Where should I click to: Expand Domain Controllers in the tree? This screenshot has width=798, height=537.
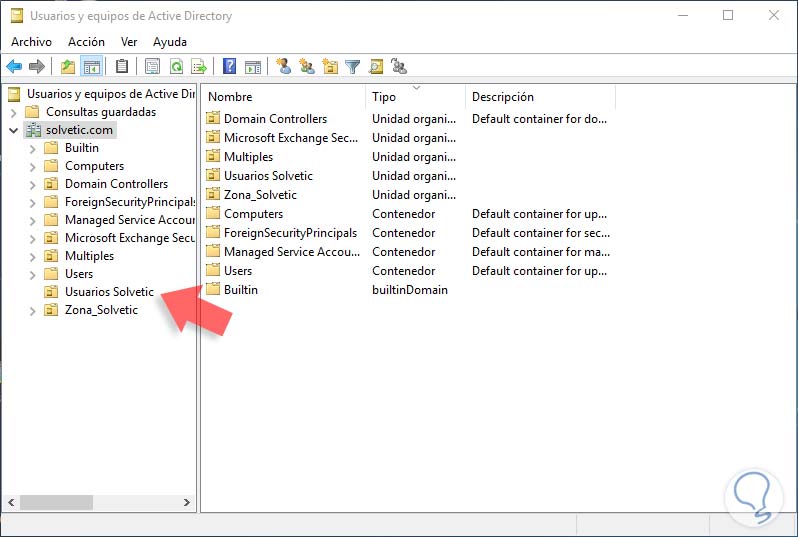pos(33,184)
